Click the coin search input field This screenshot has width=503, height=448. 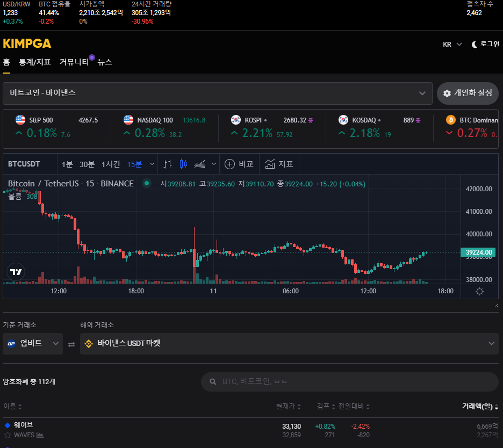click(x=350, y=381)
